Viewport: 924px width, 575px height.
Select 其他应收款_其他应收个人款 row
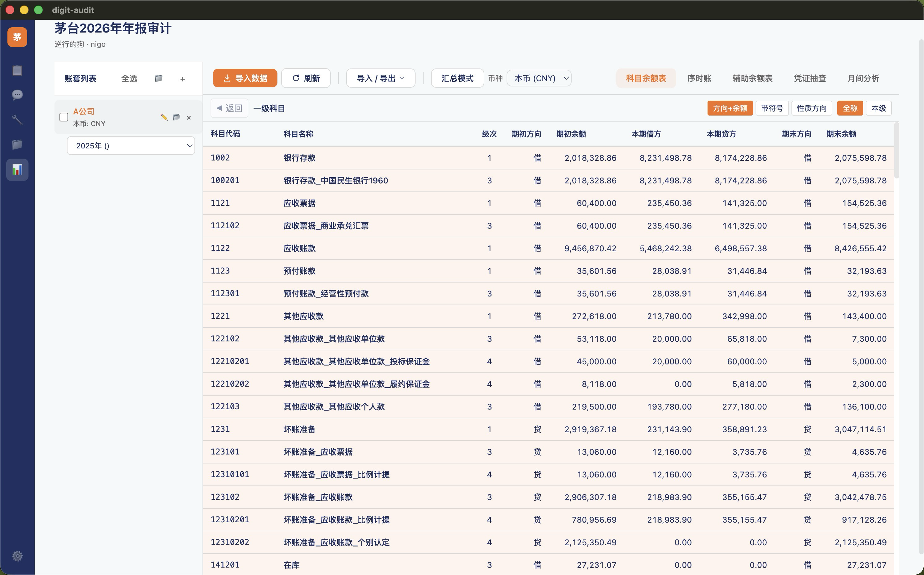click(x=548, y=406)
